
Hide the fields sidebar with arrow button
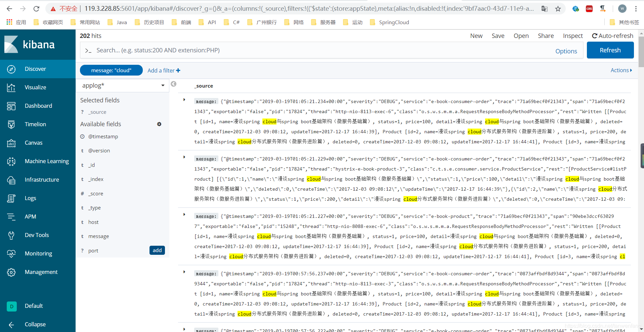(173, 84)
